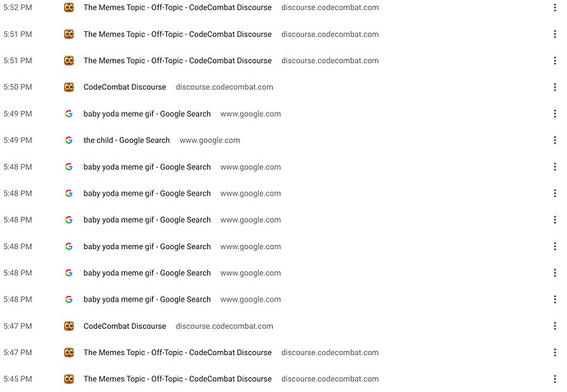Image resolution: width=567 pixels, height=392 pixels.
Task: Open more actions menu for 5:52 PM entry
Action: point(555,7)
